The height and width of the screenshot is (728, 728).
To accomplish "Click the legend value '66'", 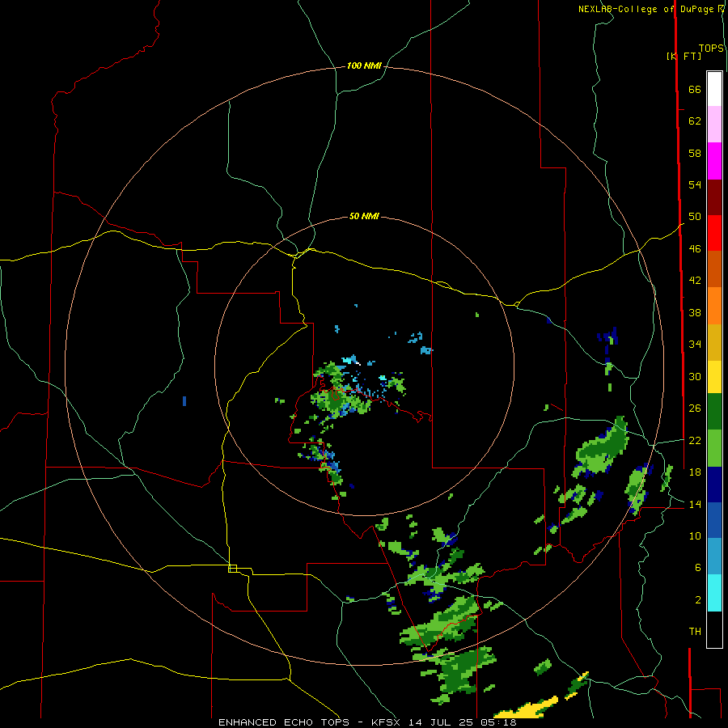I will click(x=695, y=89).
